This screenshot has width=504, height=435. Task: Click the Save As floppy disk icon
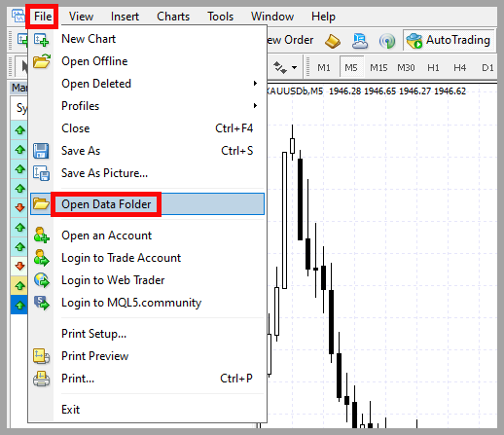coord(41,151)
